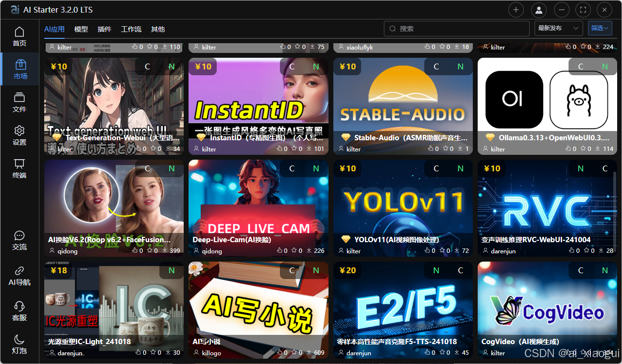Viewport: 622px width, 364px height.
Task: Click the download icon on YOLOv11 card
Action: click(x=457, y=251)
